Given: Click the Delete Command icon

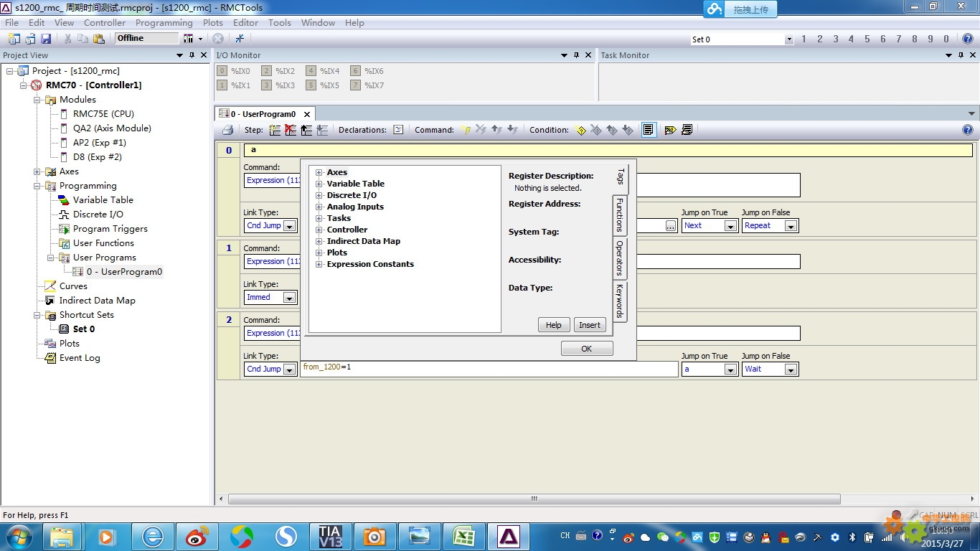Looking at the screenshot, I should (x=481, y=130).
